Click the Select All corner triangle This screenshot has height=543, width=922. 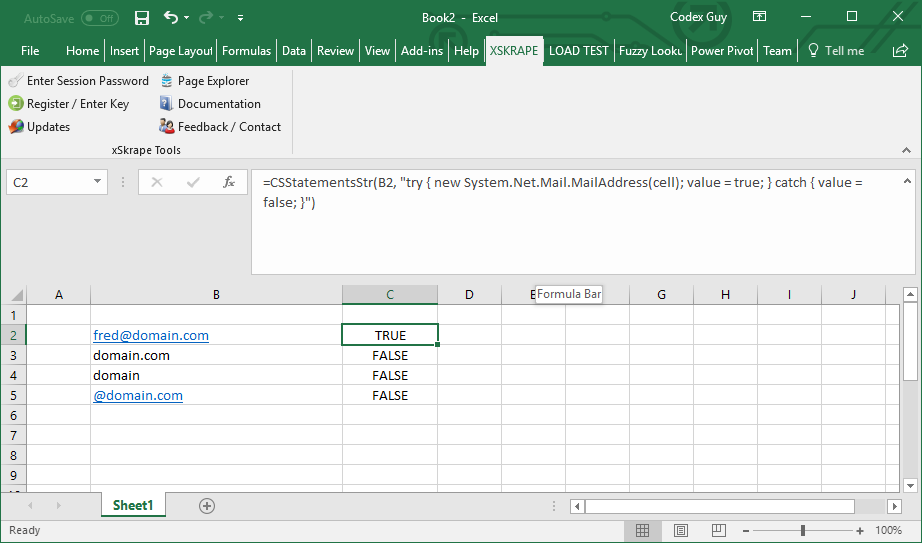click(x=16, y=295)
